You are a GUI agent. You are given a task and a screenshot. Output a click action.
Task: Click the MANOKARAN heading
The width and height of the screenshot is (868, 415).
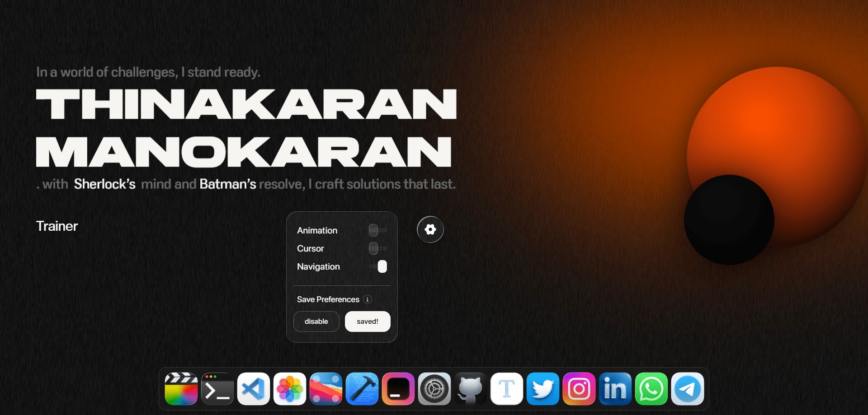(244, 152)
